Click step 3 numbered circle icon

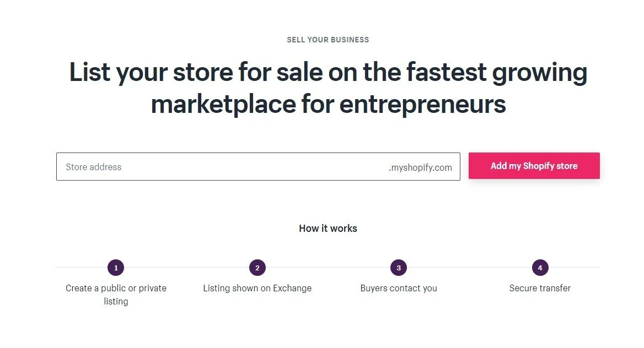point(398,268)
